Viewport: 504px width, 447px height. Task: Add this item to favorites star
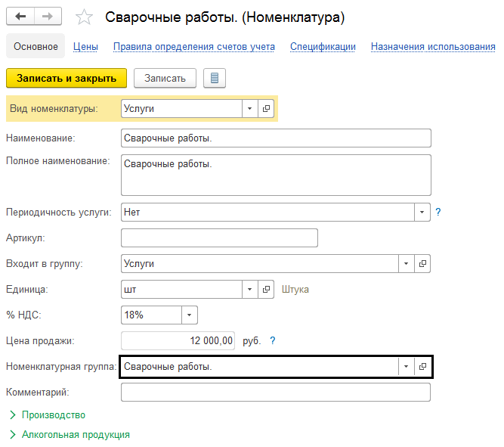pyautogui.click(x=85, y=17)
